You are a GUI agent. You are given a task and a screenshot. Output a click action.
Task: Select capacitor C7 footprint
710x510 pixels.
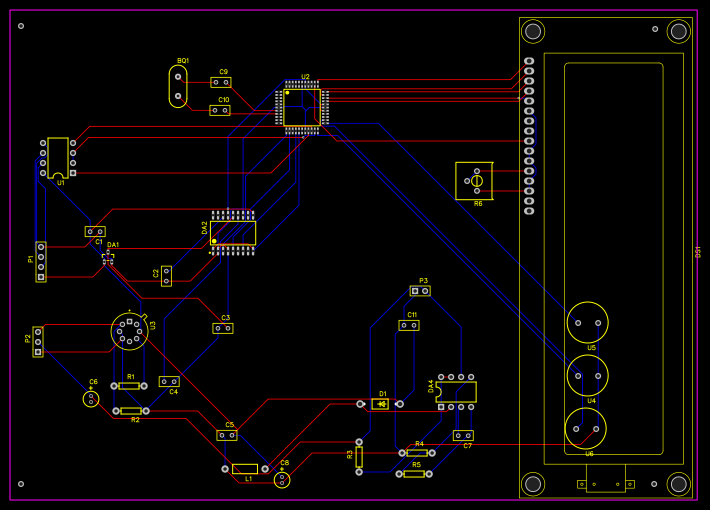click(463, 436)
